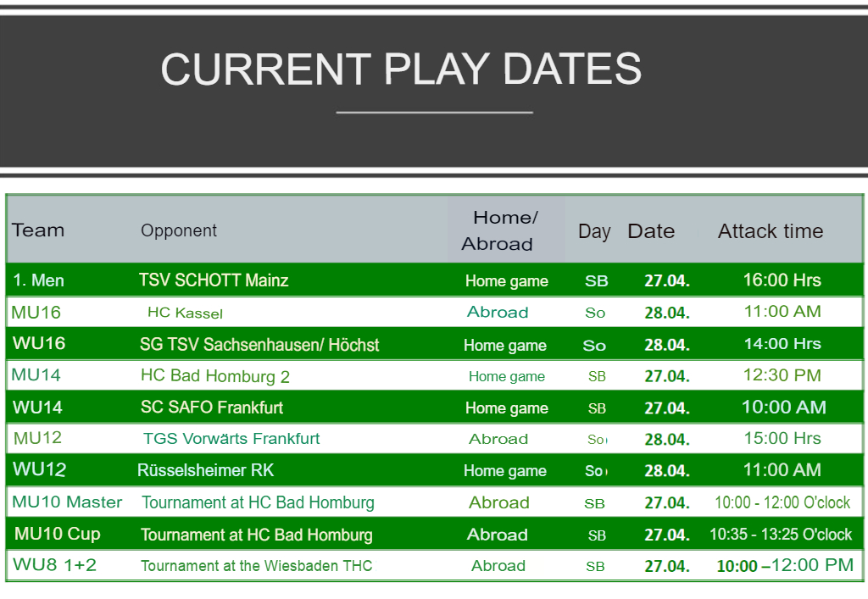Select the 1. Men team row
Viewport: 868px width, 599px height.
point(39,280)
